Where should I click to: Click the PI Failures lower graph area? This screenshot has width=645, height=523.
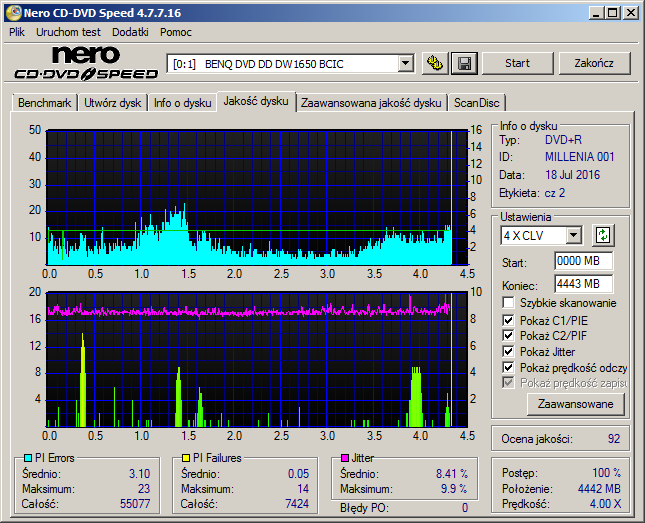click(257, 360)
